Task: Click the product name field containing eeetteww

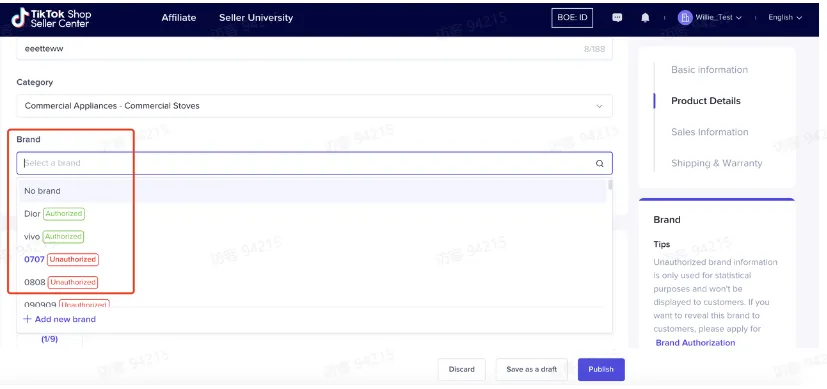Action: point(314,49)
